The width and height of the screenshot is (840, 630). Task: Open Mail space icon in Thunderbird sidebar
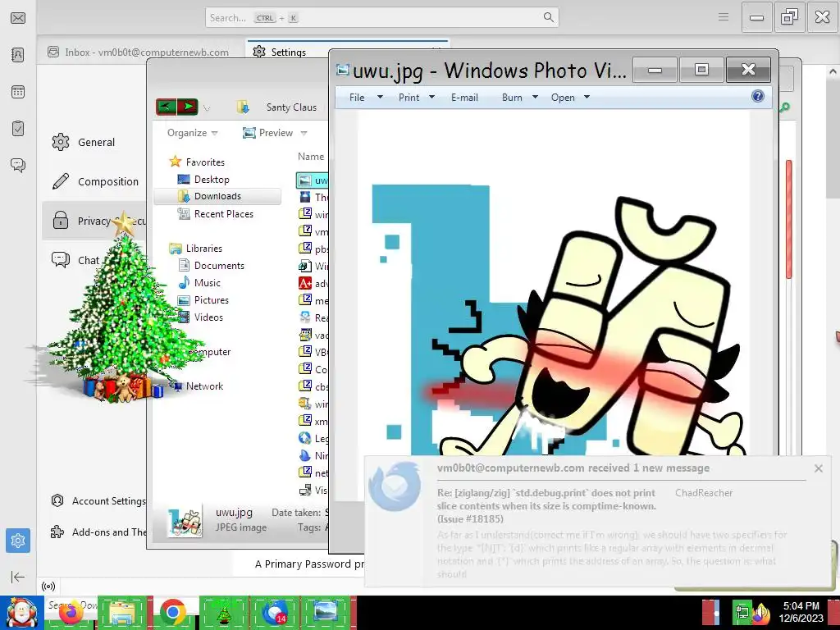18,18
